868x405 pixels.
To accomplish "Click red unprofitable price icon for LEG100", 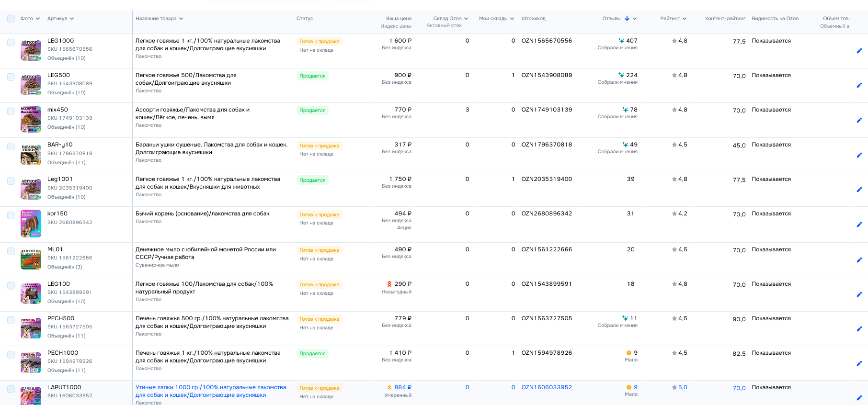I will point(389,284).
